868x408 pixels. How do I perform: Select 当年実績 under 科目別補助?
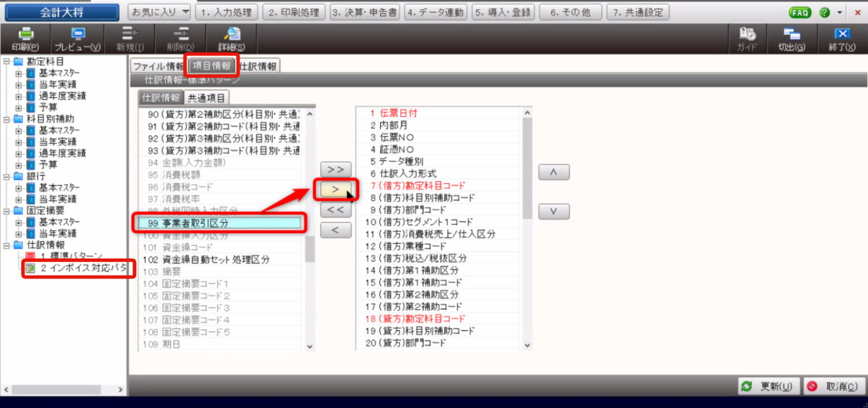[x=58, y=142]
